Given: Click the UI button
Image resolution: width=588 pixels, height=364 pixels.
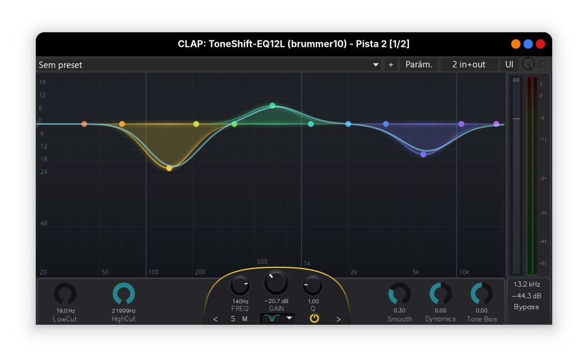Looking at the screenshot, I should 509,65.
